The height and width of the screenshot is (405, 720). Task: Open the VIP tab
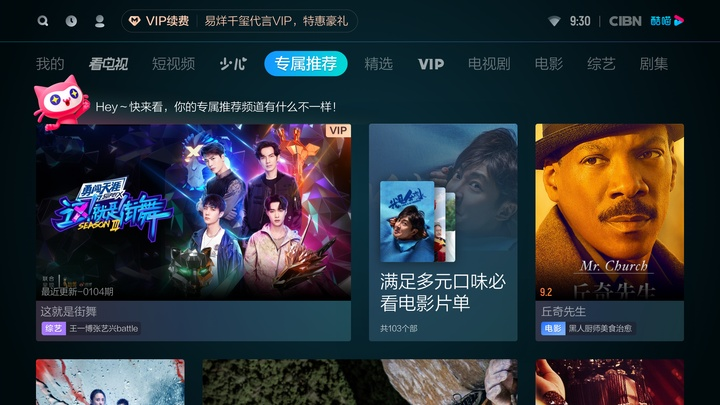pyautogui.click(x=431, y=64)
